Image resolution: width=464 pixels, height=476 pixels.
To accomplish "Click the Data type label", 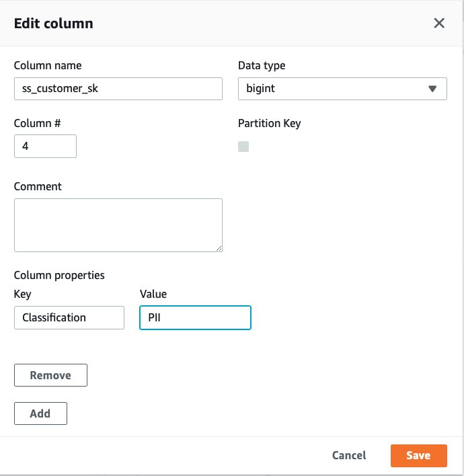I will [x=262, y=66].
